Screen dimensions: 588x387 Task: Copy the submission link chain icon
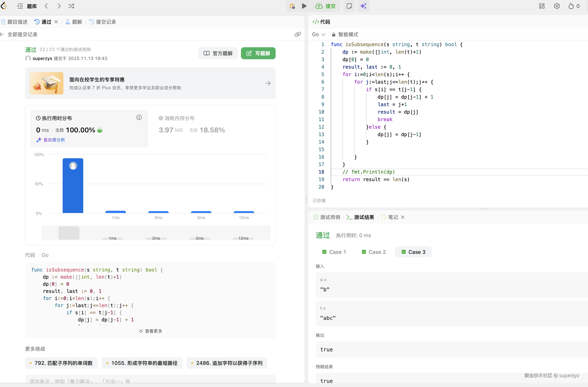pos(298,34)
